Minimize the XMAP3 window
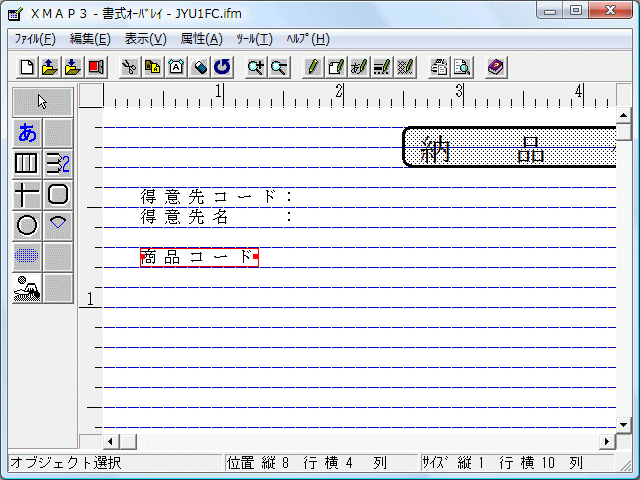This screenshot has height=480, width=640. tap(549, 11)
